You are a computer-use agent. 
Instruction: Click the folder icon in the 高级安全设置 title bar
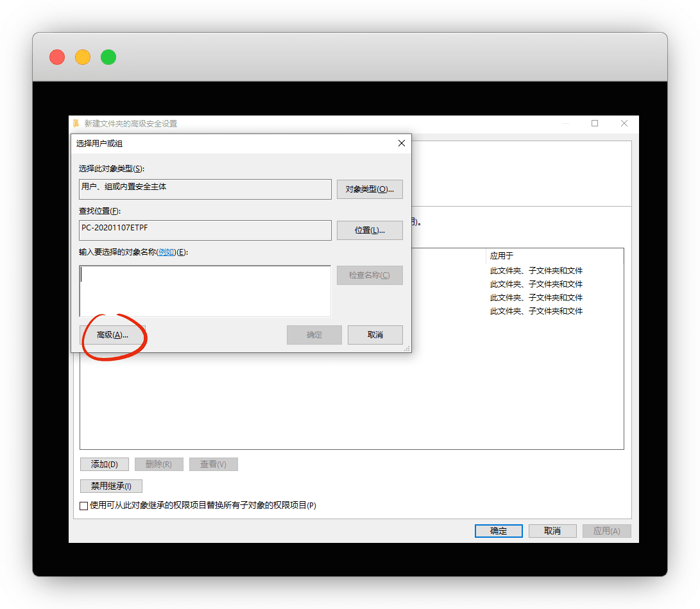pyautogui.click(x=76, y=123)
